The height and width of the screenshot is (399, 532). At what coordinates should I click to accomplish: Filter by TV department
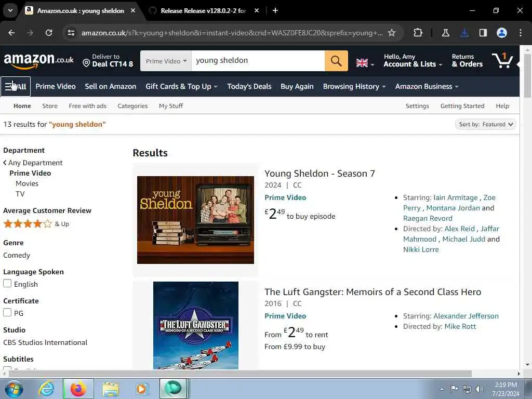point(20,194)
